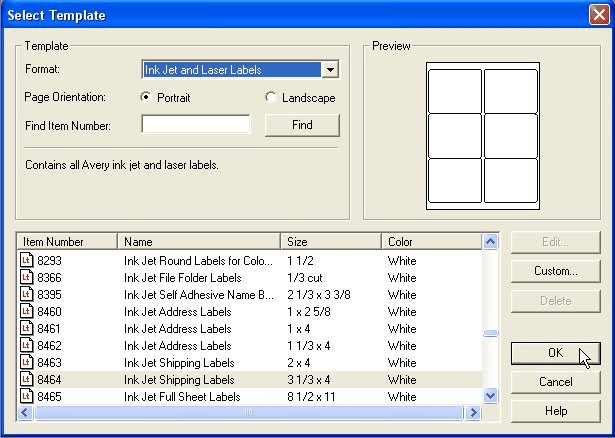The image size is (615, 438).
Task: Select the icon beside item 8395
Action: [x=27, y=295]
